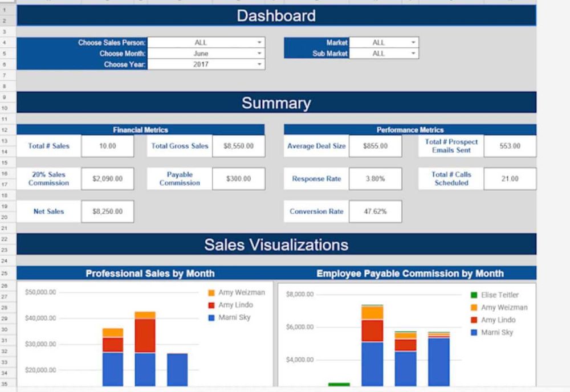Click the Total # Sales label cell
This screenshot has width=570, height=392.
(x=48, y=146)
